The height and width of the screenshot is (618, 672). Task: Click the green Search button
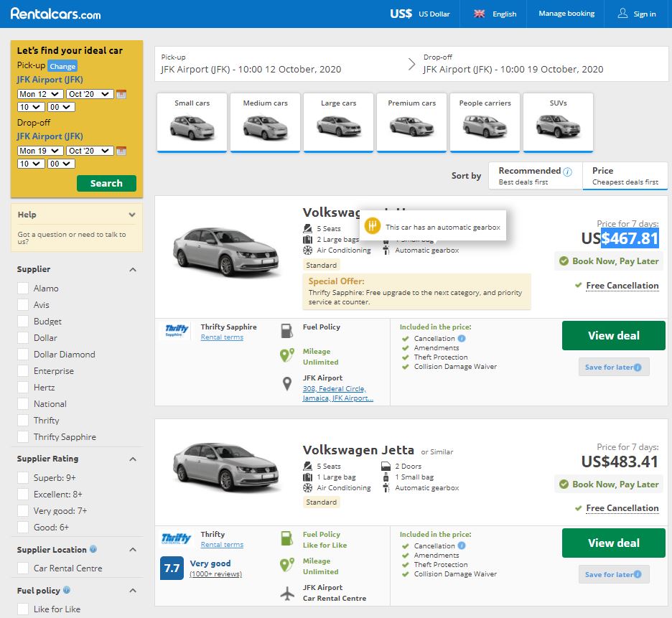[106, 183]
